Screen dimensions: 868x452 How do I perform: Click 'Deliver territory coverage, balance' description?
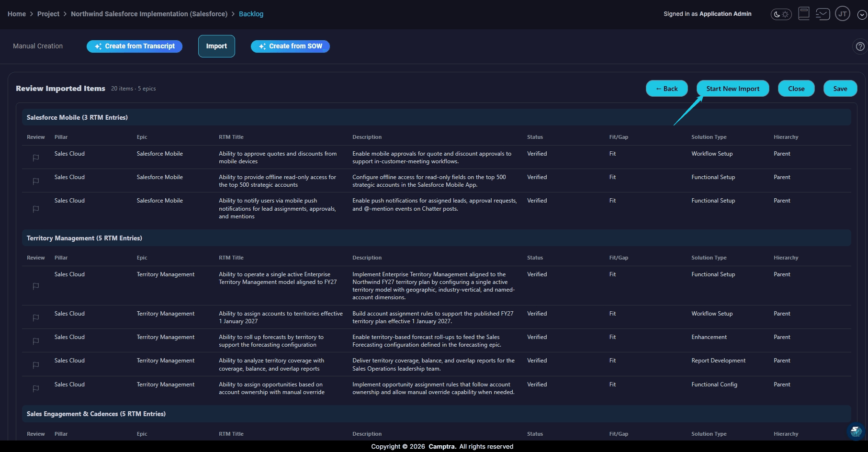click(x=433, y=364)
